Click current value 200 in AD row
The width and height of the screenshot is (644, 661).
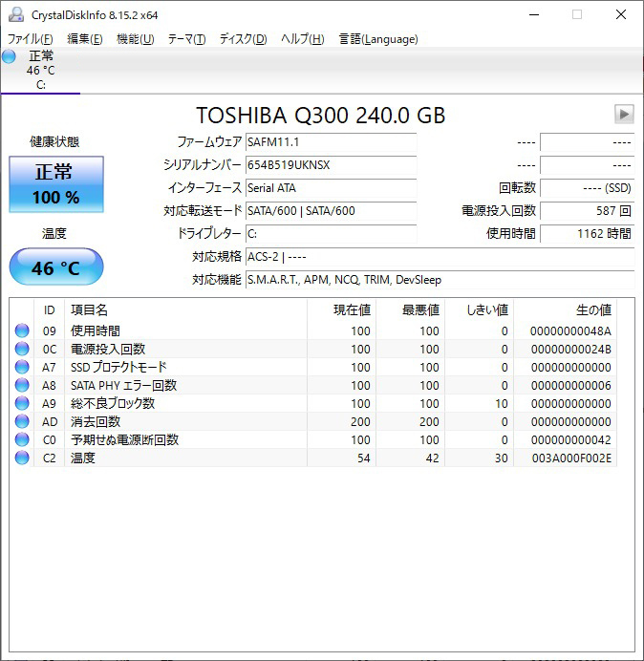360,422
